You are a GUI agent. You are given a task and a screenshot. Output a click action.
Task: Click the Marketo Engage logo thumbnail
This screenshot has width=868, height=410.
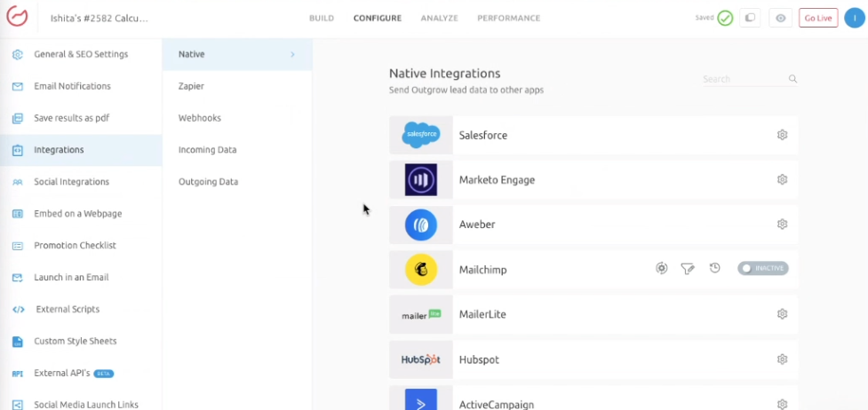click(x=421, y=180)
